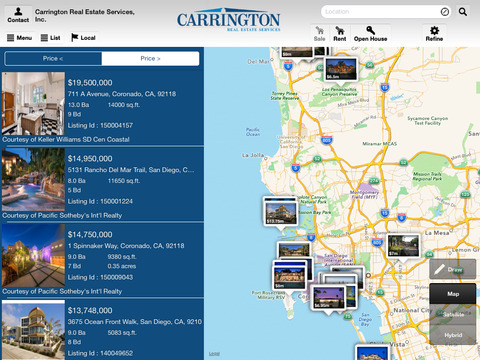This screenshot has height=360, width=480.
Task: Open the Menu button
Action: click(x=19, y=38)
